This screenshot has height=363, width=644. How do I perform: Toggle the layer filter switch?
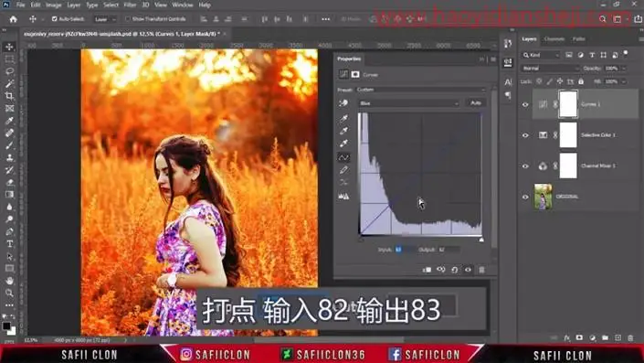pyautogui.click(x=626, y=54)
